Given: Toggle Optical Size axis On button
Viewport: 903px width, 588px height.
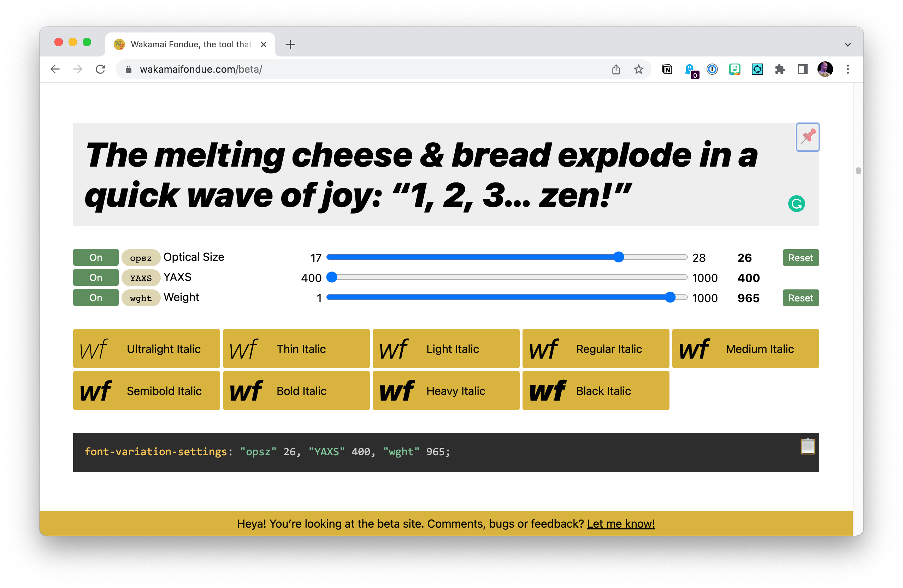Looking at the screenshot, I should [x=96, y=257].
